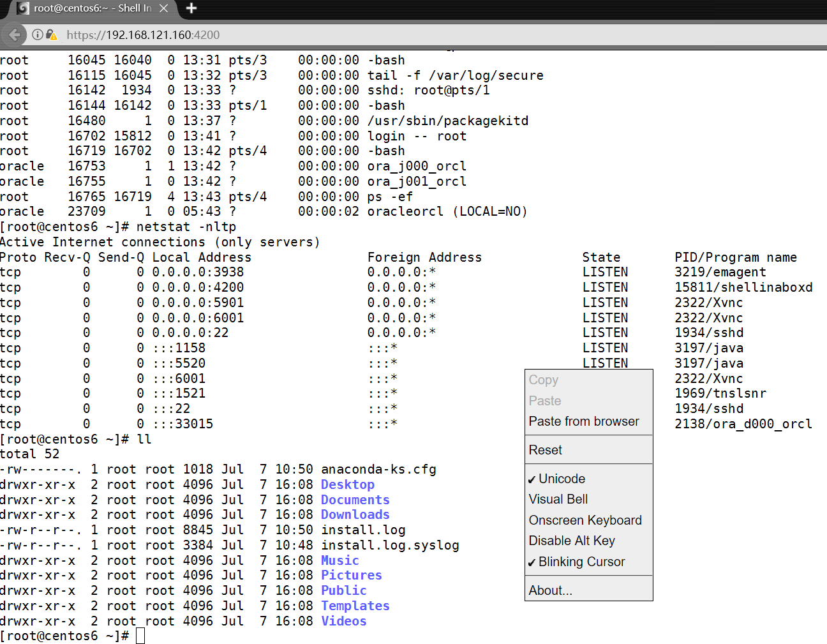Click the Shell In A Box tab favicon
The image size is (827, 644).
click(x=24, y=8)
